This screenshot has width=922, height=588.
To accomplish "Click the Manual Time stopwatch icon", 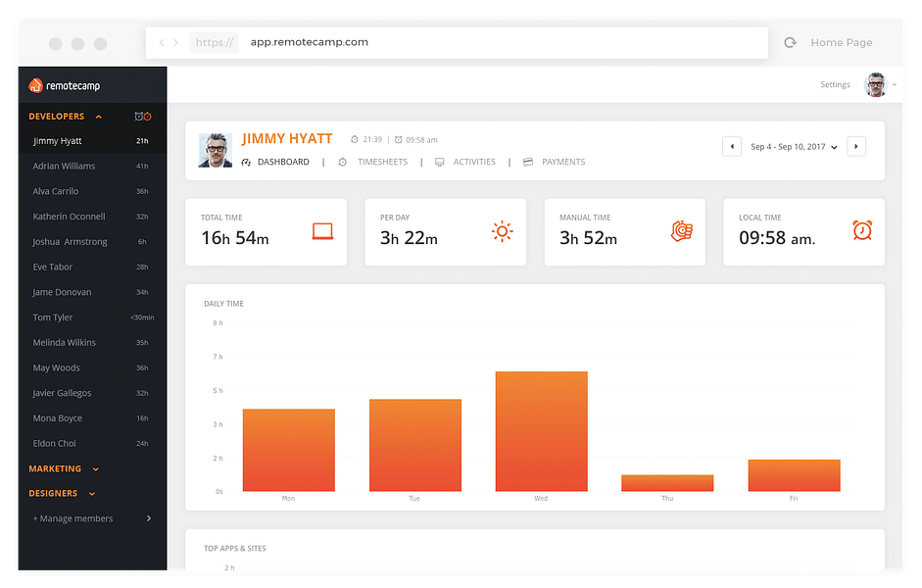I will [x=682, y=231].
